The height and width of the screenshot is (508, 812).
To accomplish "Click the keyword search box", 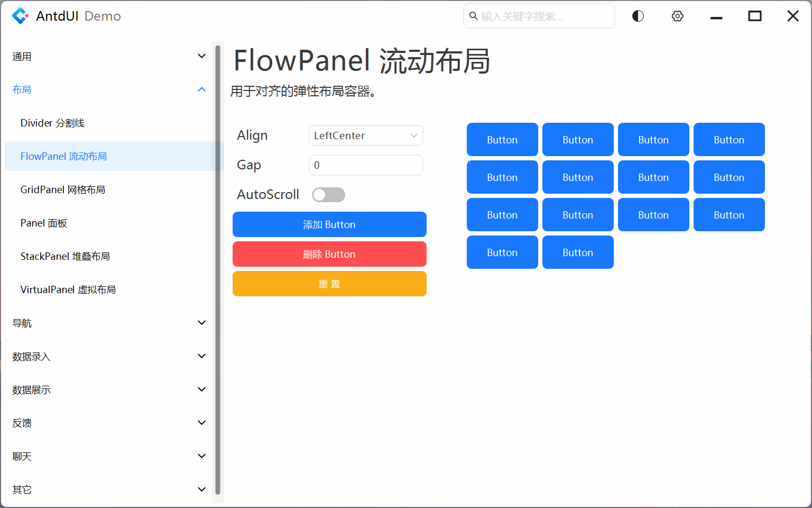I will 539,16.
